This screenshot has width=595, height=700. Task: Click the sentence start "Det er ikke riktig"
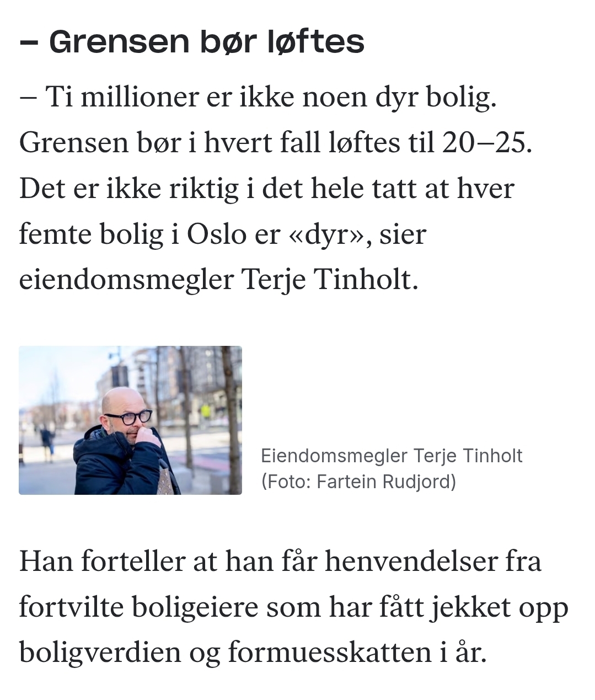(128, 188)
